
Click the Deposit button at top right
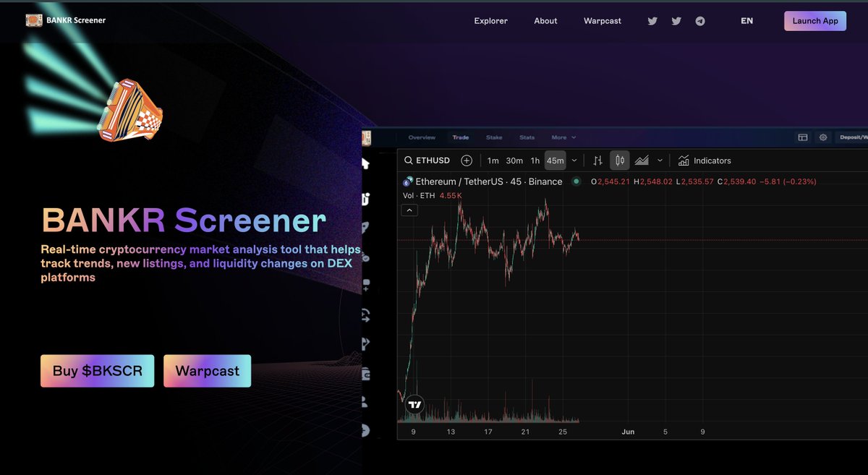pyautogui.click(x=853, y=137)
